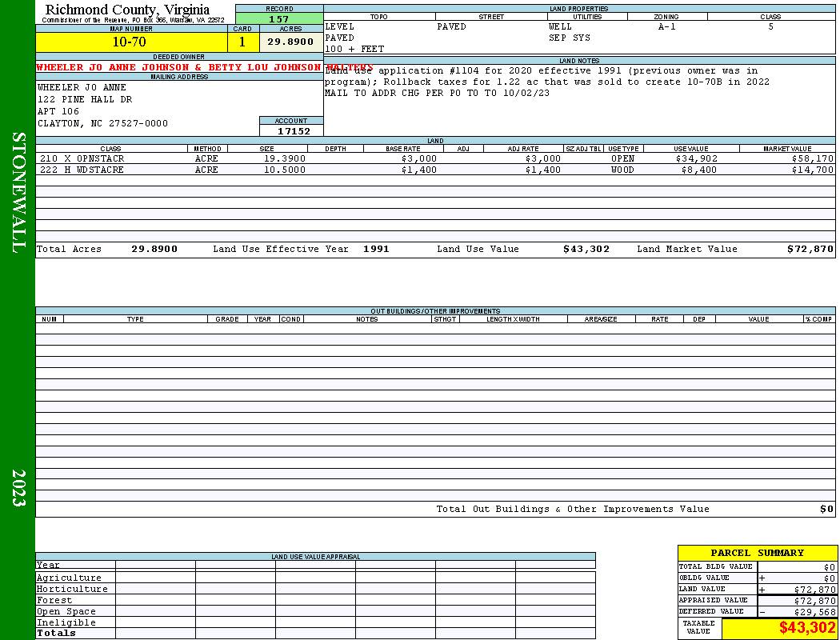The width and height of the screenshot is (840, 640).
Task: Select the red Taxable Value $43,302
Action: click(807, 628)
